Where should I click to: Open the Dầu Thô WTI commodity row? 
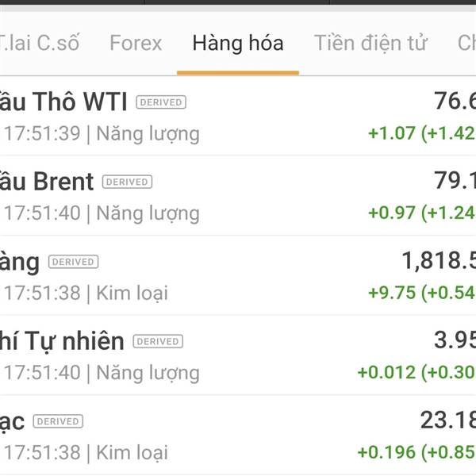[238, 117]
